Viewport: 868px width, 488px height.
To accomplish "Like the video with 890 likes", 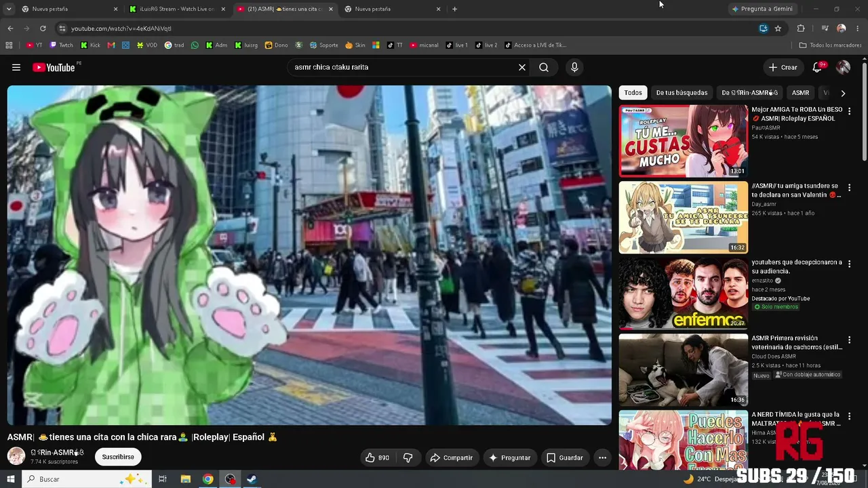I will click(x=377, y=457).
